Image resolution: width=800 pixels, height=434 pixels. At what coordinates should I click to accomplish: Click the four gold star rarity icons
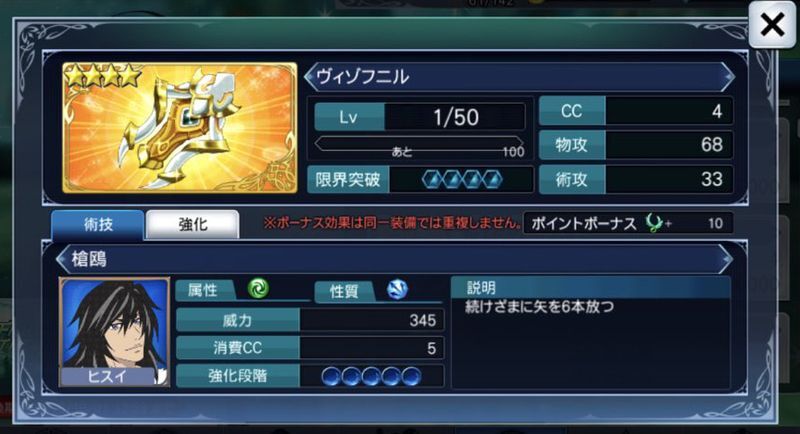103,75
